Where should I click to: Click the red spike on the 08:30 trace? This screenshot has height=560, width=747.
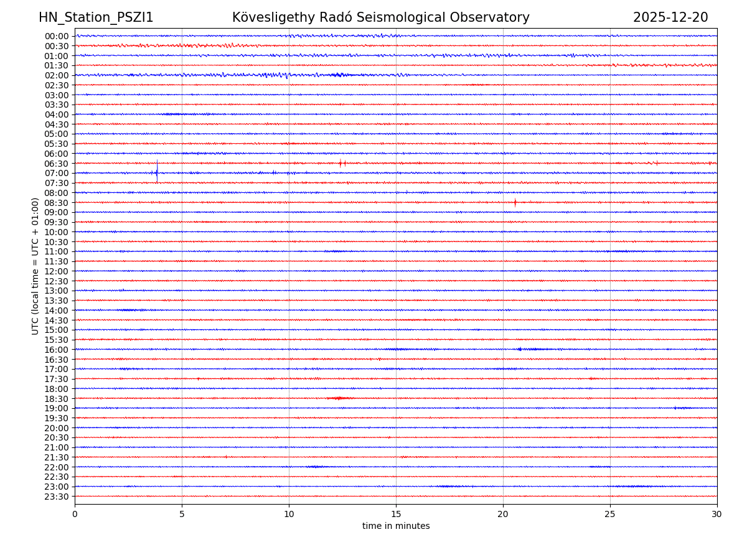click(515, 202)
